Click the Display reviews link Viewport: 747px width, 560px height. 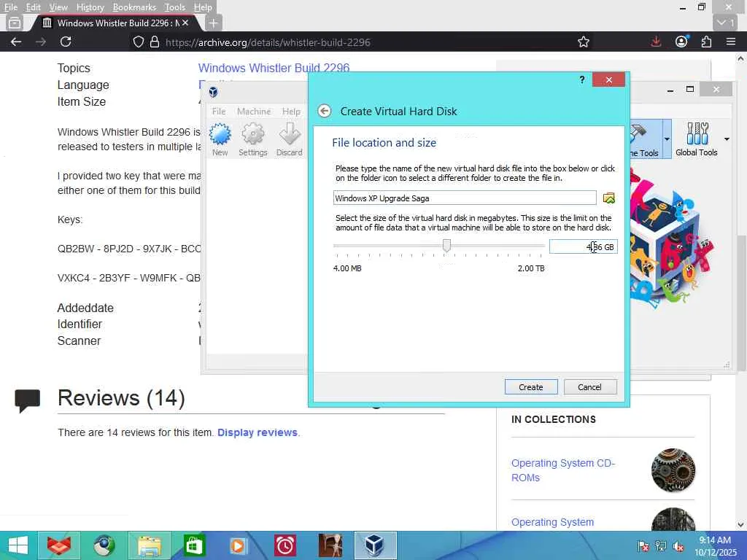(258, 432)
